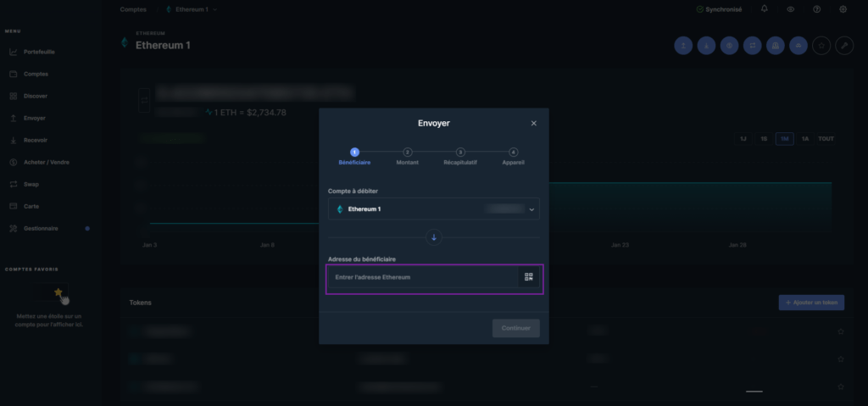The height and width of the screenshot is (406, 868).
Task: Click the sixth round blue header button
Action: [798, 46]
